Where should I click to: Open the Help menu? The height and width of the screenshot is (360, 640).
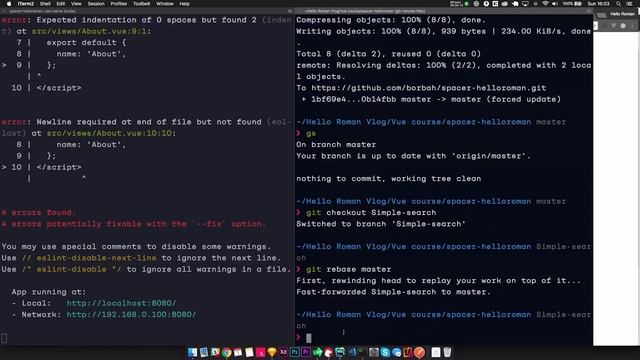[x=184, y=4]
